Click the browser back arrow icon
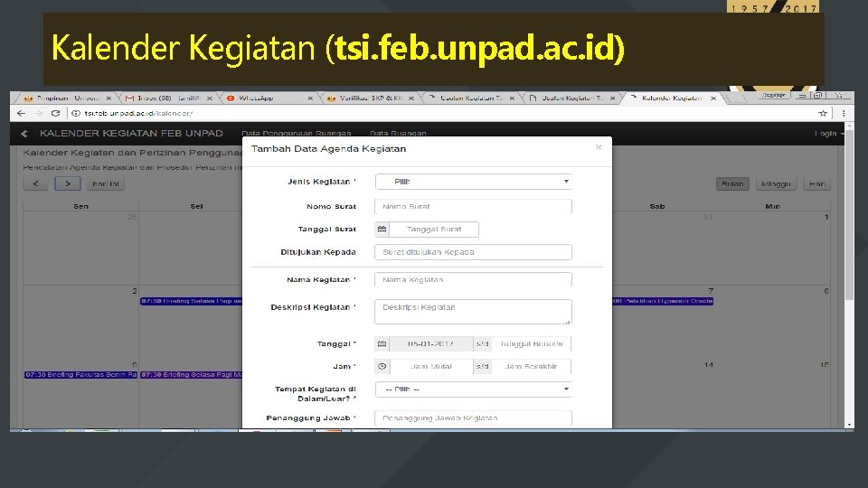The width and height of the screenshot is (868, 488). coord(21,114)
